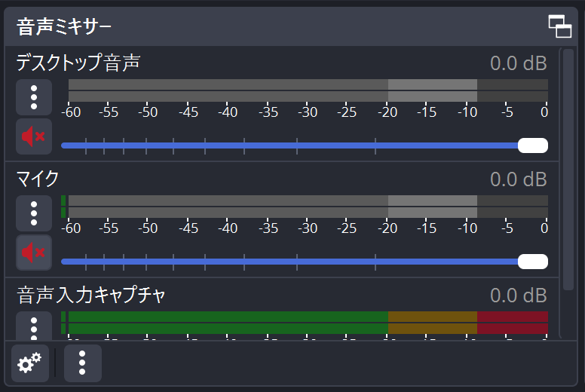Click the デスクトップ音声 level meter
Viewport: 585px width, 392px height.
(308, 90)
